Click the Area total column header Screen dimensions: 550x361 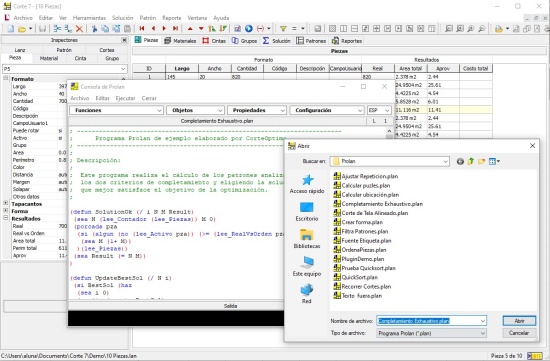[x=410, y=68]
